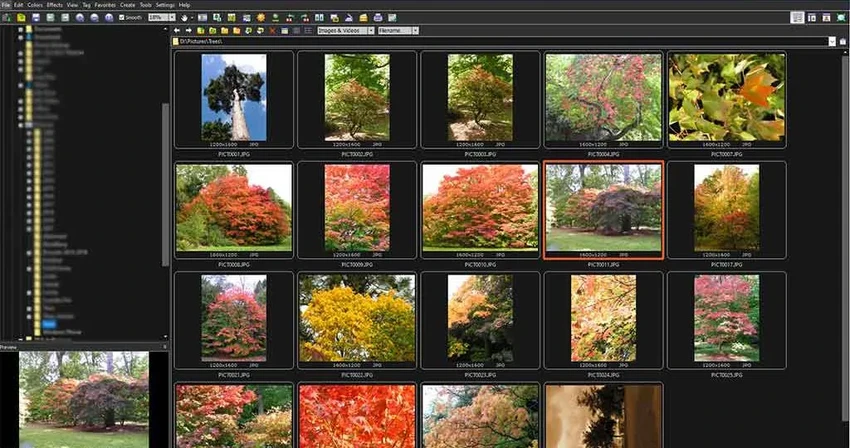The image size is (850, 448).
Task: Click the D:\Pictures\Trees\ path field
Action: (x=500, y=41)
